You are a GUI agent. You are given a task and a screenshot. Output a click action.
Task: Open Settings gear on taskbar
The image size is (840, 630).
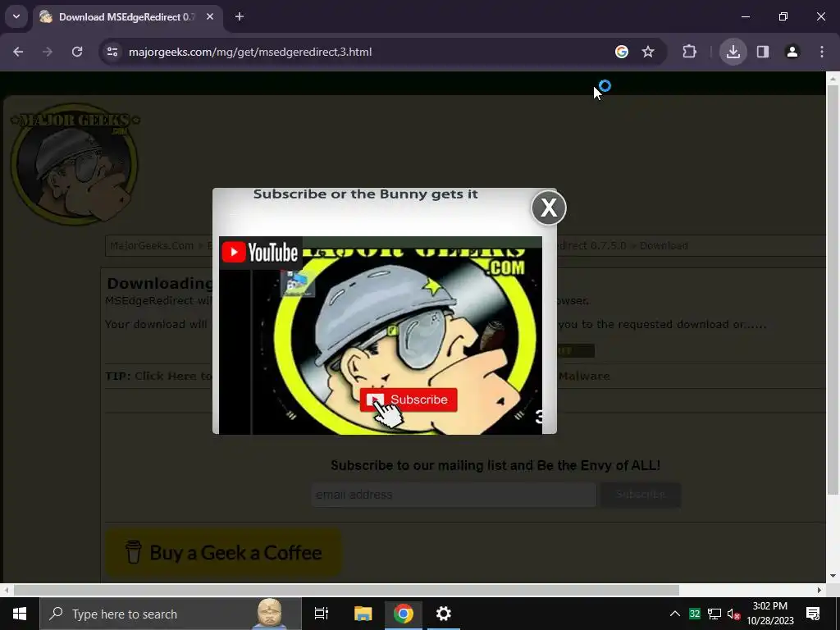point(444,614)
